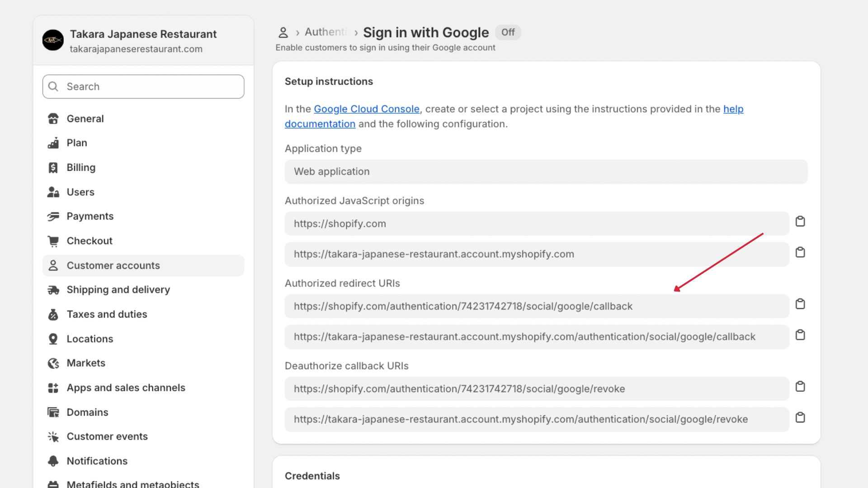868x488 pixels.
Task: Click the Plan icon in sidebar
Action: [x=53, y=143]
